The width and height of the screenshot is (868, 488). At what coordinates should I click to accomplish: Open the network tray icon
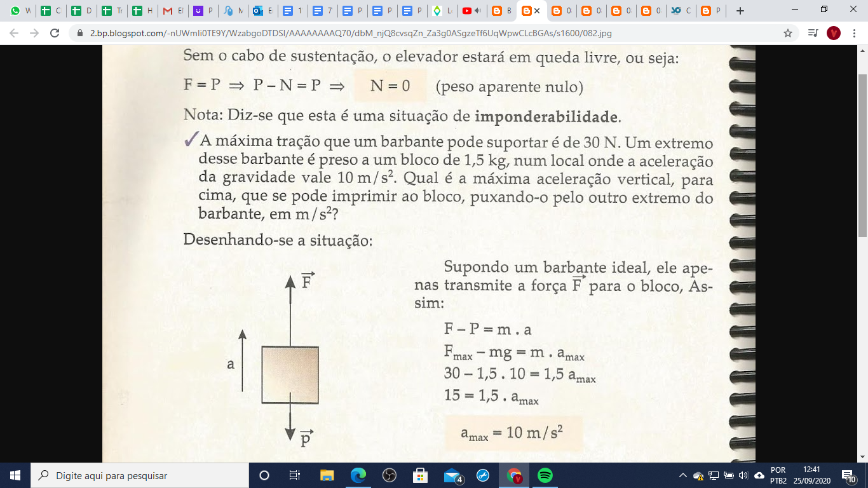coord(713,475)
